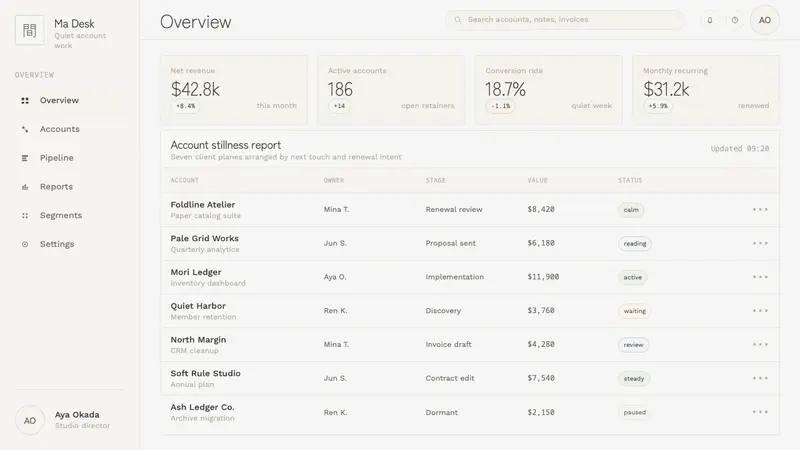800x450 pixels.
Task: Open the Mori Ledger account name
Action: (196, 272)
